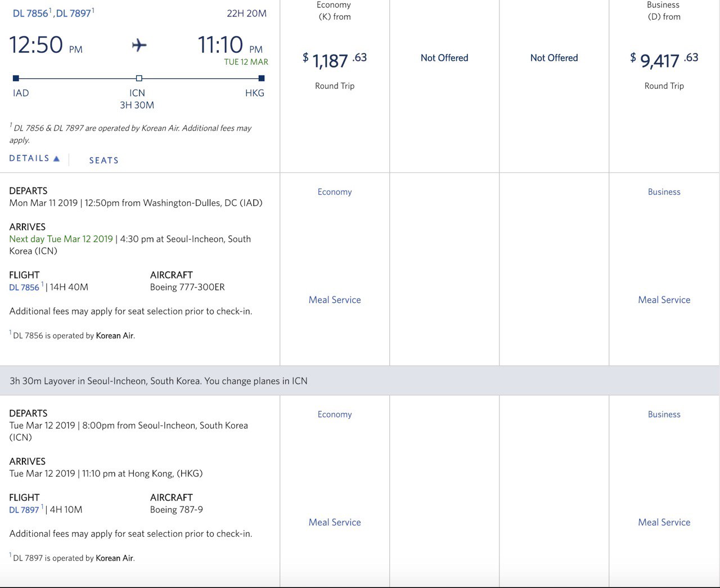Click the airplane icon between flight times
720x588 pixels.
[x=139, y=45]
